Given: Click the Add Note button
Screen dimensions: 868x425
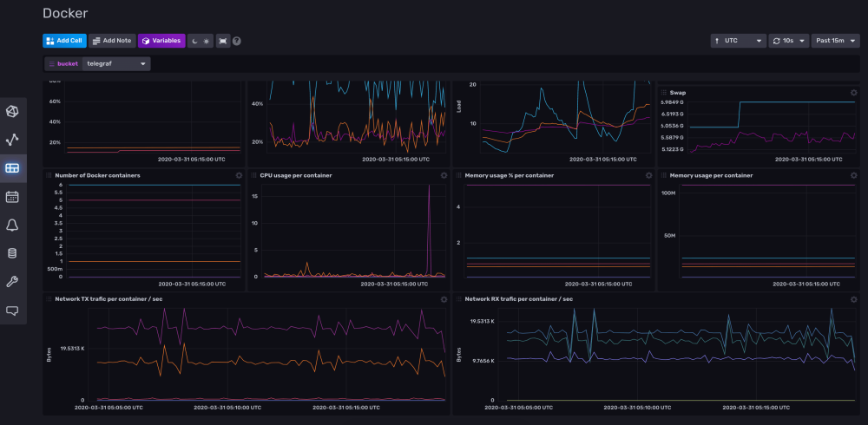Looking at the screenshot, I should pyautogui.click(x=112, y=41).
